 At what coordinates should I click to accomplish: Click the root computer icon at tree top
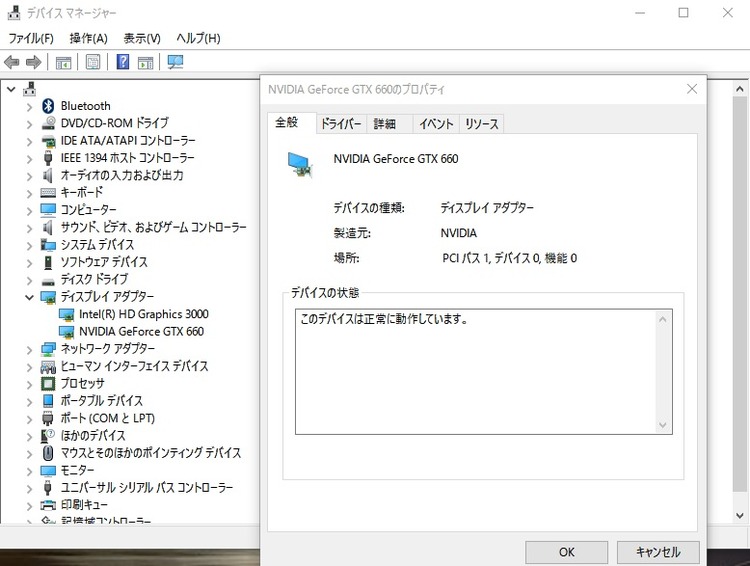coord(30,89)
